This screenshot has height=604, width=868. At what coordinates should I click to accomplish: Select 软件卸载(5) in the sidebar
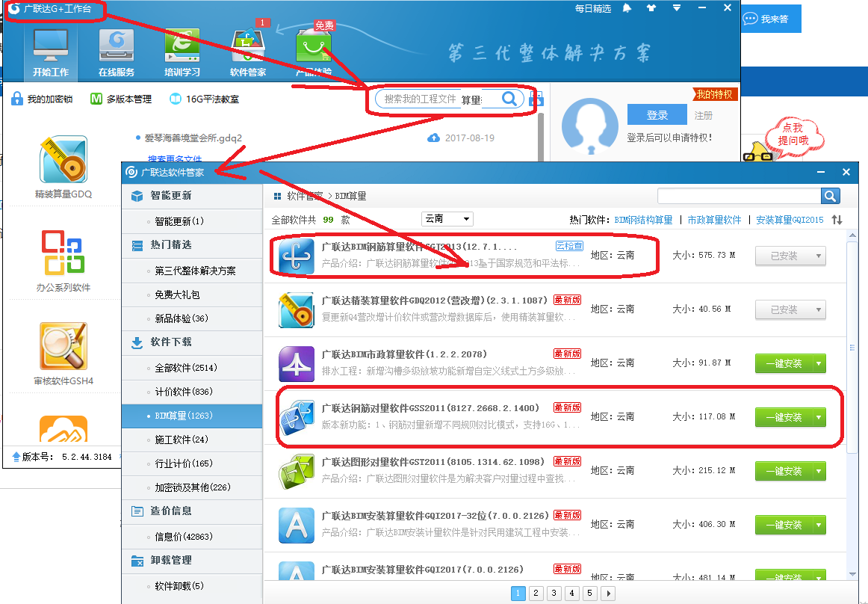tap(191, 586)
